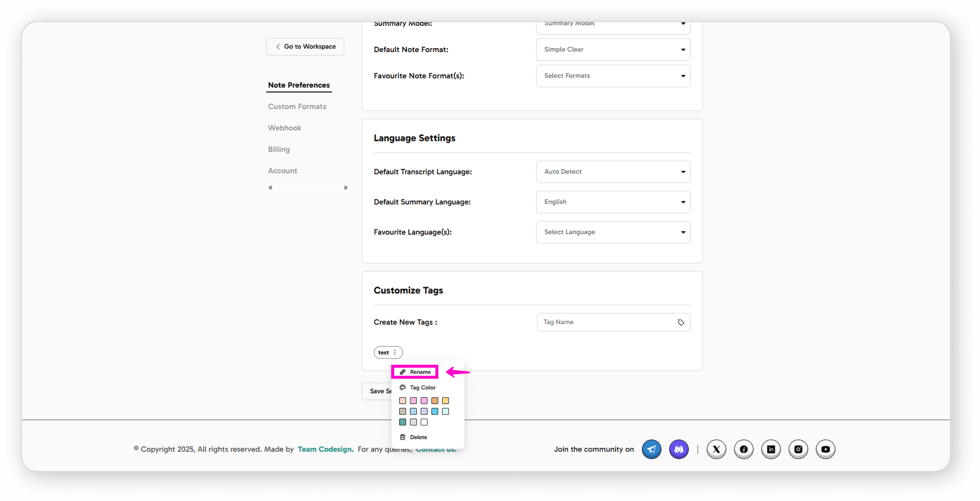Open the LinkedIn social icon
This screenshot has height=501, width=980.
pyautogui.click(x=771, y=449)
